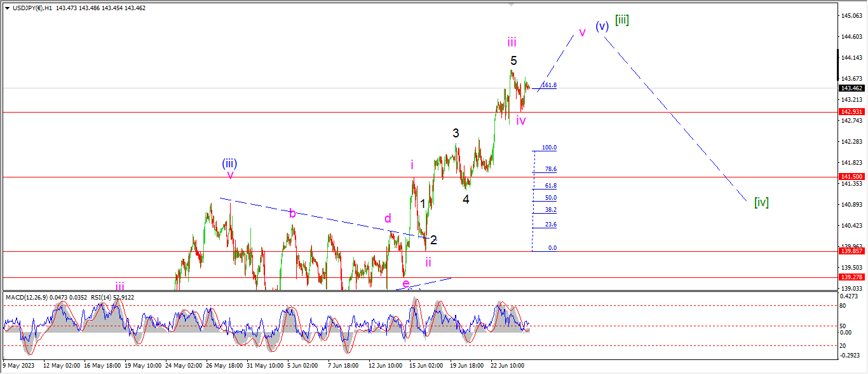Click the Fibonacci 161.8 level label

point(549,85)
